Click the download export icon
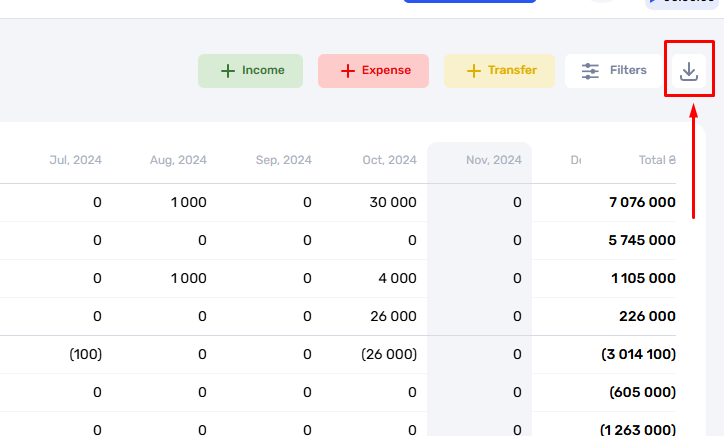This screenshot has width=724, height=436. click(x=688, y=71)
